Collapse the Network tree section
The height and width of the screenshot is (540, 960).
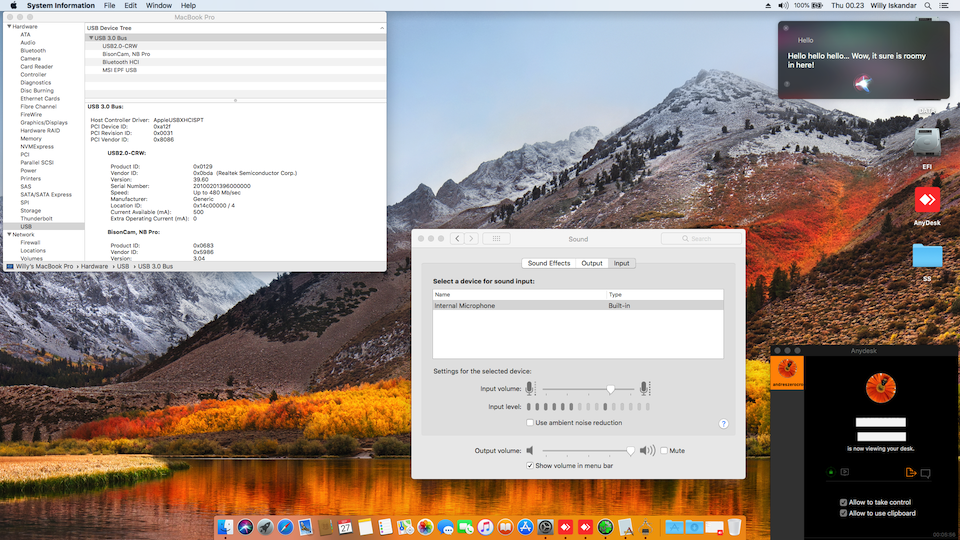(x=9, y=234)
